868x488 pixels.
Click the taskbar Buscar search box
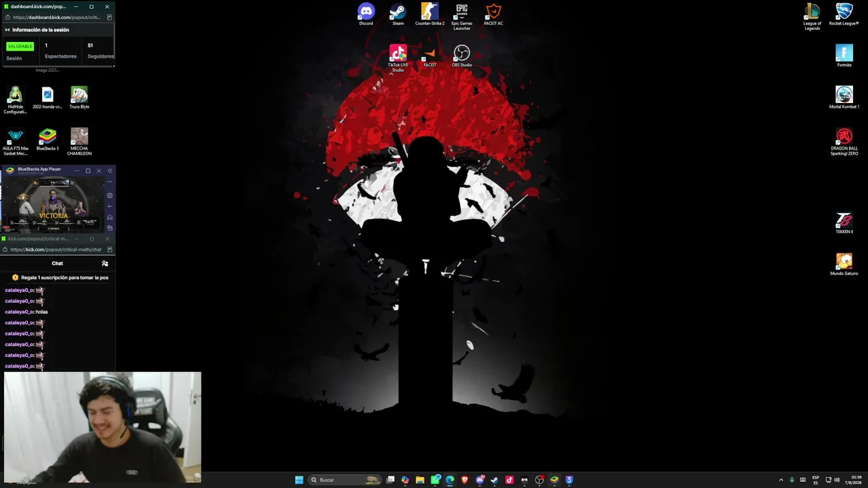344,480
